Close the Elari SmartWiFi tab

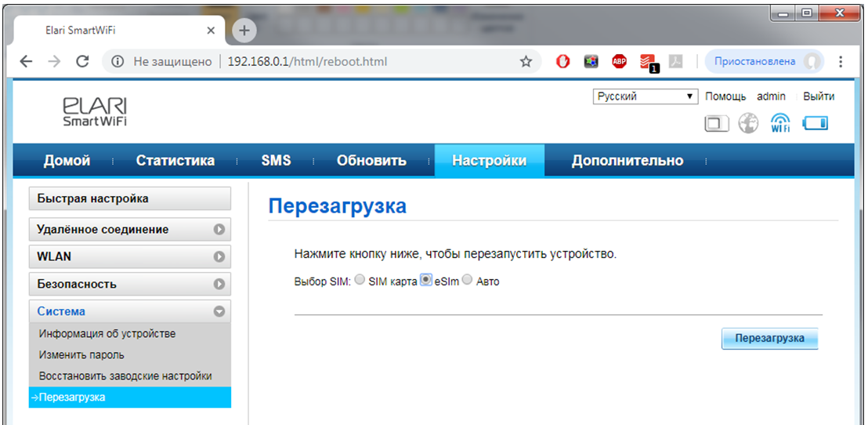point(211,31)
